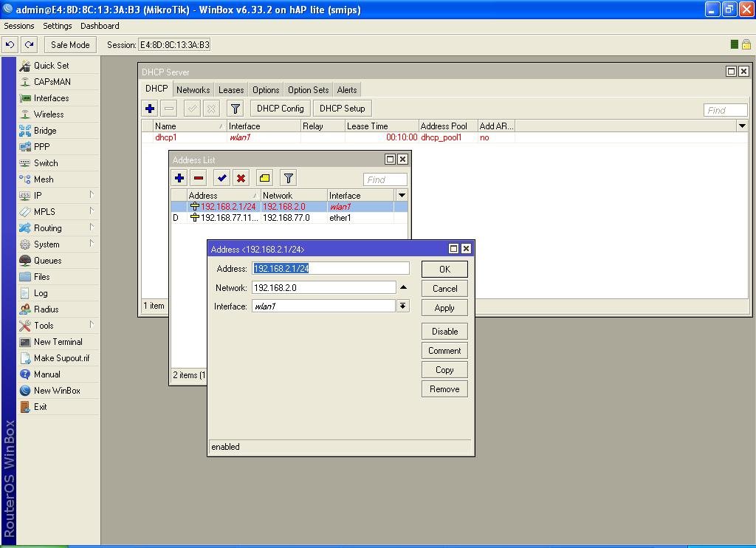The width and height of the screenshot is (756, 548).
Task: Click yellow comment icon in Address List
Action: [x=264, y=178]
